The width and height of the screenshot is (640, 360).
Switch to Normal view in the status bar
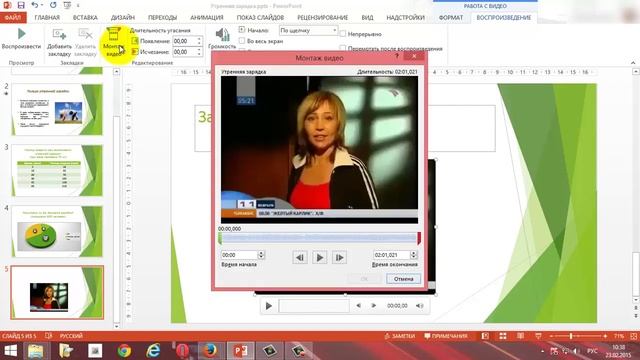pyautogui.click(x=485, y=336)
